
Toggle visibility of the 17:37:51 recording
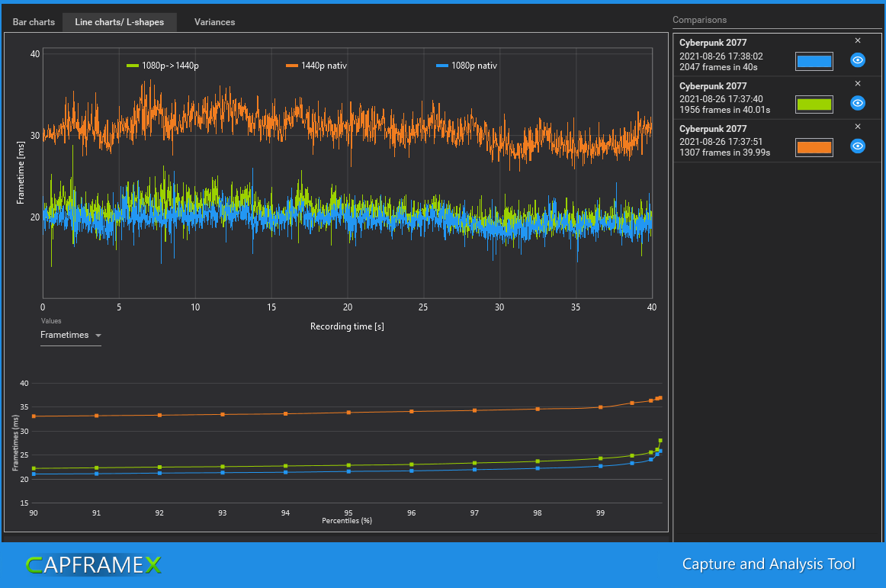(857, 146)
